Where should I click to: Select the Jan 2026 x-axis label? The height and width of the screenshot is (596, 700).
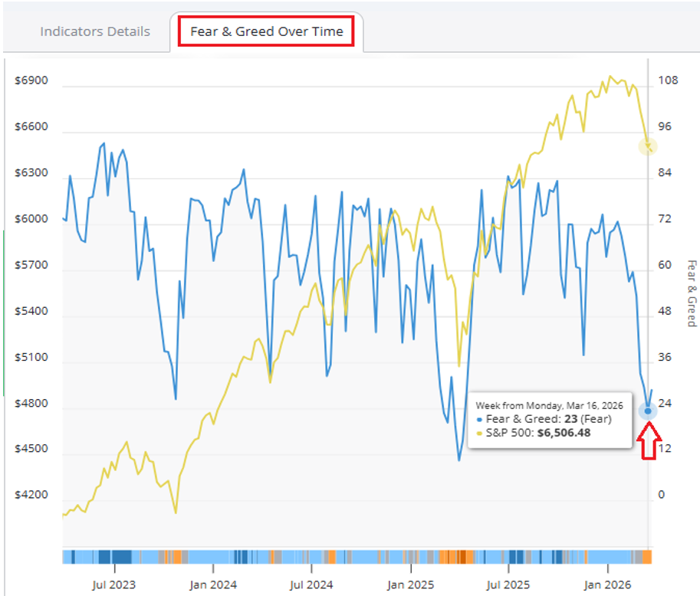(x=606, y=585)
